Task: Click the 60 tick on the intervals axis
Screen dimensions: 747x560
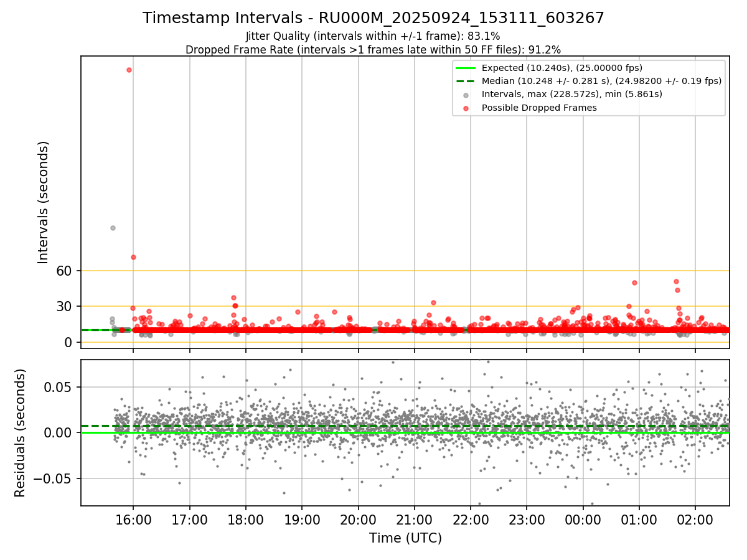Action: 65,271
